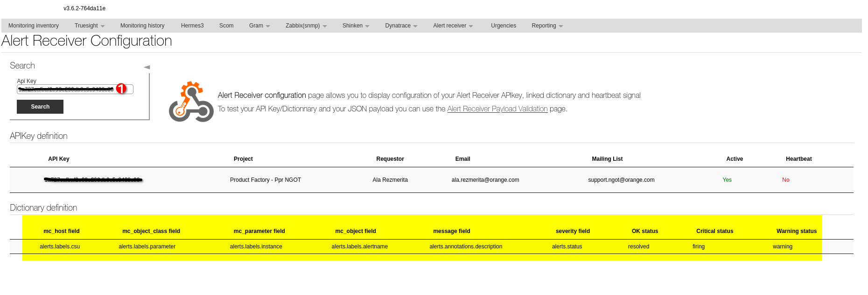Select alerts.annotations.description value
The height and width of the screenshot is (295, 868).
coord(466,247)
